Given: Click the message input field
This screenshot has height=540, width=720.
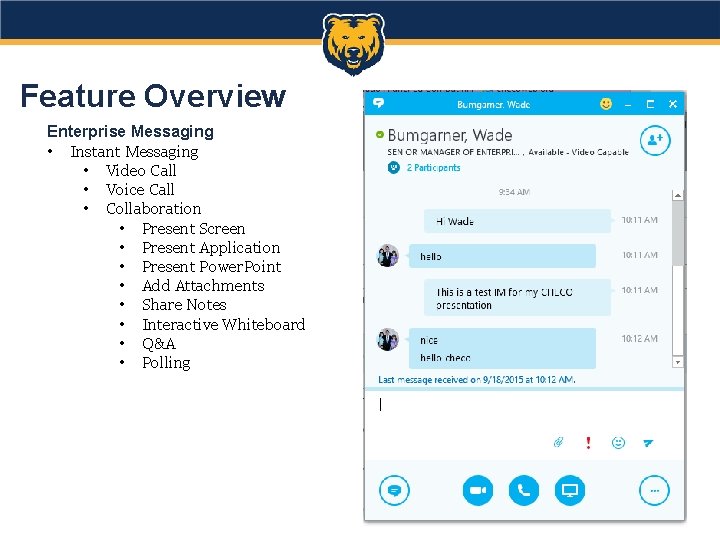Looking at the screenshot, I should 523,411.
